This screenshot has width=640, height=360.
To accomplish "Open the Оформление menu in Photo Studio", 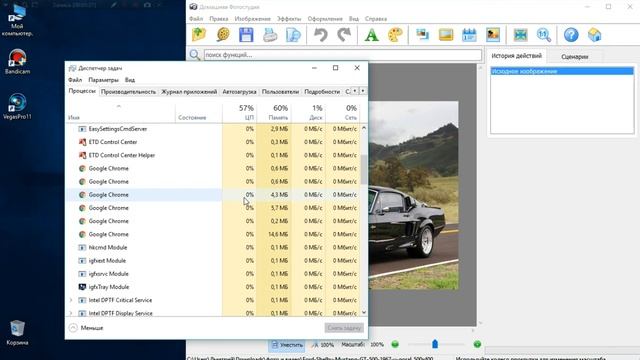I will [325, 19].
